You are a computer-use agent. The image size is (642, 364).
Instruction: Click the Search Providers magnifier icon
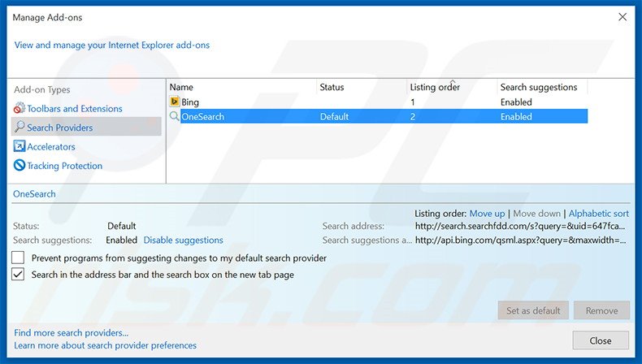[20, 127]
